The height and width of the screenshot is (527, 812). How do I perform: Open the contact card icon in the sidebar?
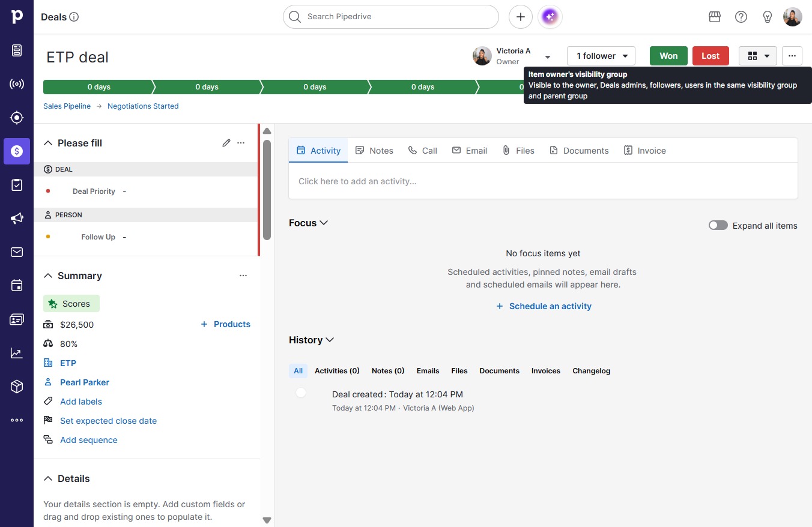point(17,319)
